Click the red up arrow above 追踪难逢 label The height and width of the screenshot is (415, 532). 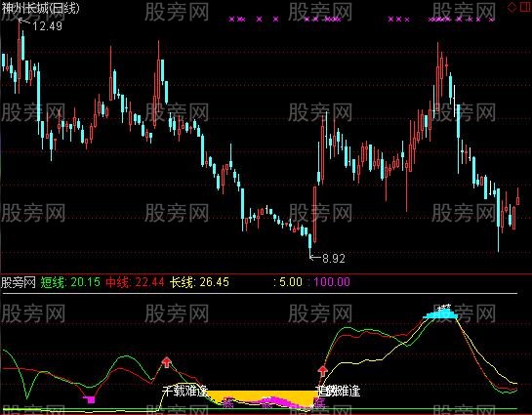(x=323, y=371)
